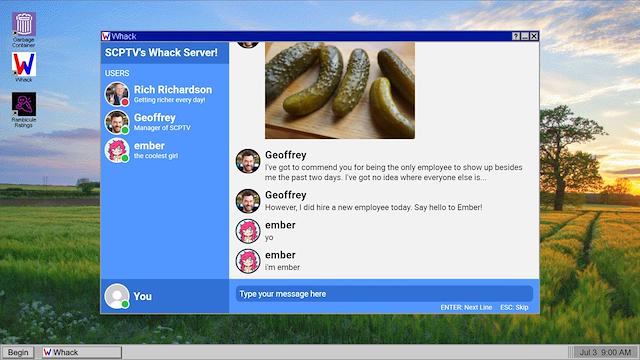This screenshot has height=360, width=640.
Task: Click the message 'However, I did hire a new employee'
Action: [x=373, y=207]
